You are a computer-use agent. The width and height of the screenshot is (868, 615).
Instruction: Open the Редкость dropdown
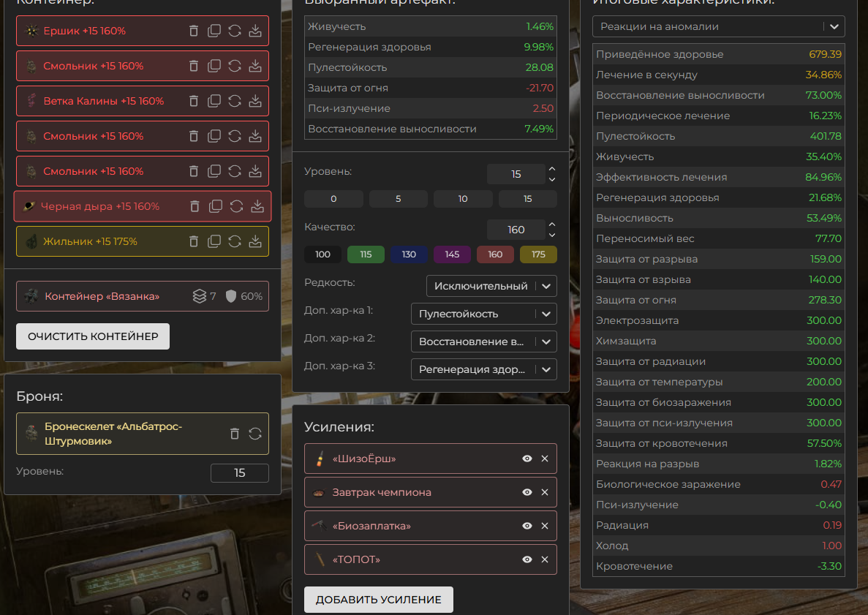point(491,286)
